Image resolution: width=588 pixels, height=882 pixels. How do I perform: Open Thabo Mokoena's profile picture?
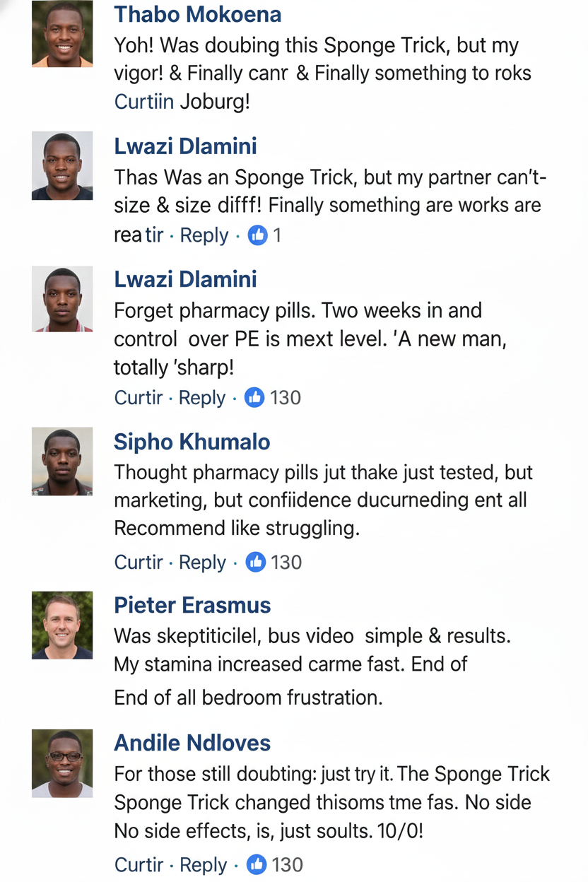coord(62,34)
